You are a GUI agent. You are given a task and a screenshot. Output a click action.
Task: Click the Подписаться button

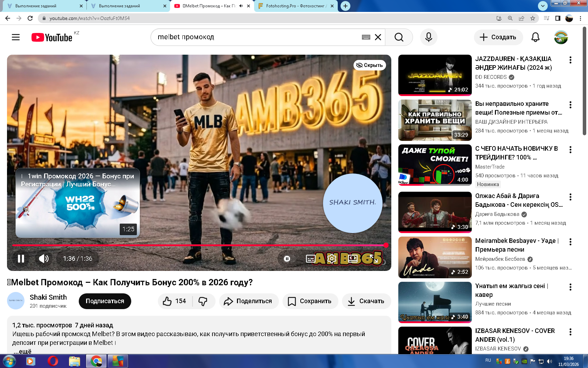pyautogui.click(x=105, y=301)
